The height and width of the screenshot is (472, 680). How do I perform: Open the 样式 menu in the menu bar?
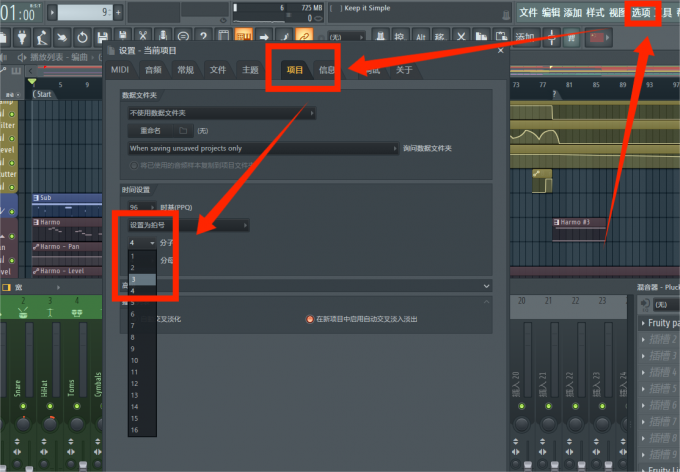click(x=595, y=13)
